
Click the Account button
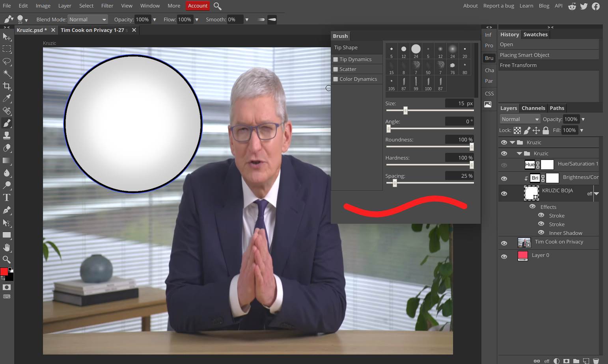point(197,6)
